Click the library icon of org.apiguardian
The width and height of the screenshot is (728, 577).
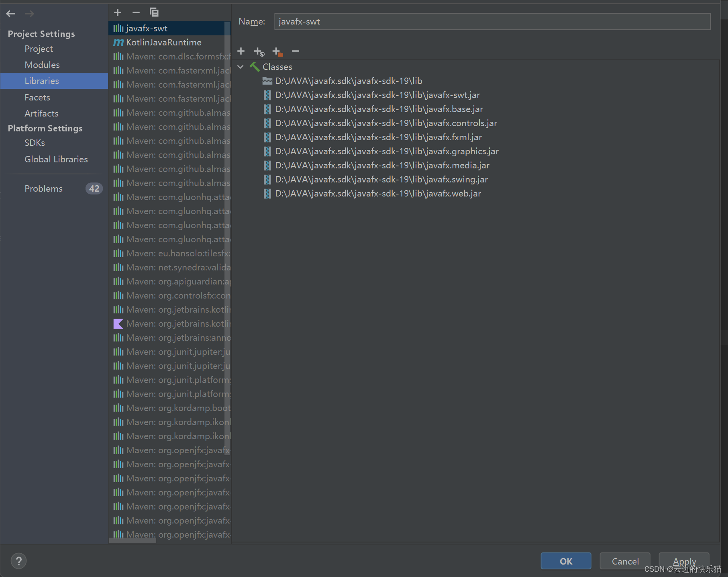[118, 281]
